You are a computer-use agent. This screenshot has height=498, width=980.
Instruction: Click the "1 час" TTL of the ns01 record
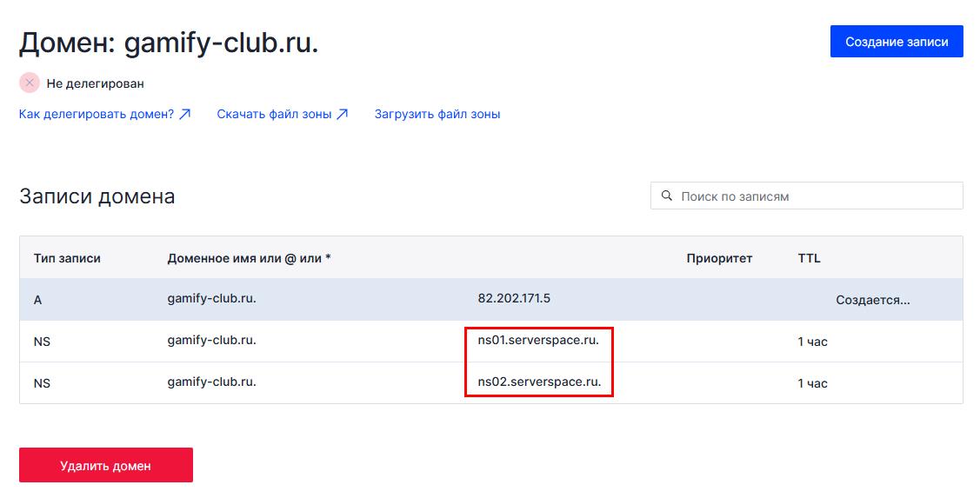[x=812, y=342]
